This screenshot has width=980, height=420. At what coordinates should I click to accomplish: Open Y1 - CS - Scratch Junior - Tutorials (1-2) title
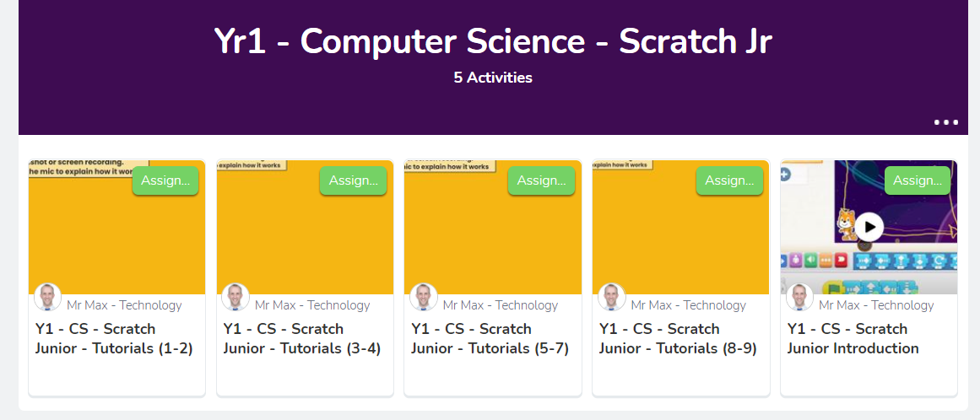[x=114, y=338]
